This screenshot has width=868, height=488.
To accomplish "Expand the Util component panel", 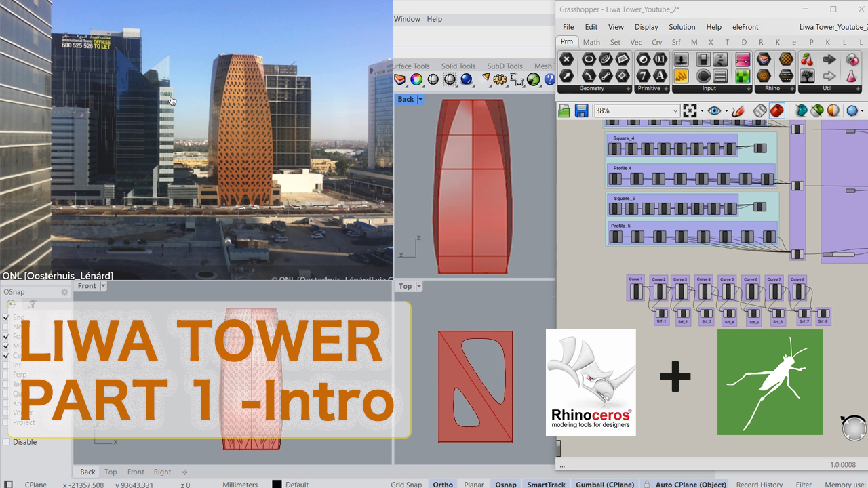I will pos(859,89).
